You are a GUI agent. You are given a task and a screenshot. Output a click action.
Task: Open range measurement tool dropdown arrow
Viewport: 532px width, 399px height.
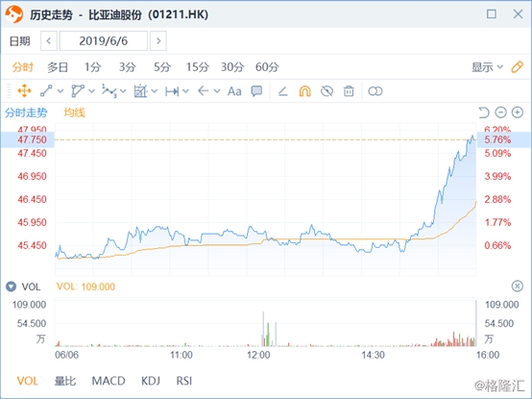(185, 91)
